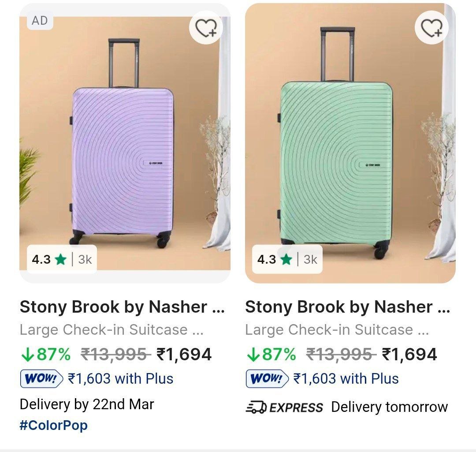Image resolution: width=476 pixels, height=452 pixels.
Task: Click the green discount arrow beside 87%
Action: tap(27, 353)
